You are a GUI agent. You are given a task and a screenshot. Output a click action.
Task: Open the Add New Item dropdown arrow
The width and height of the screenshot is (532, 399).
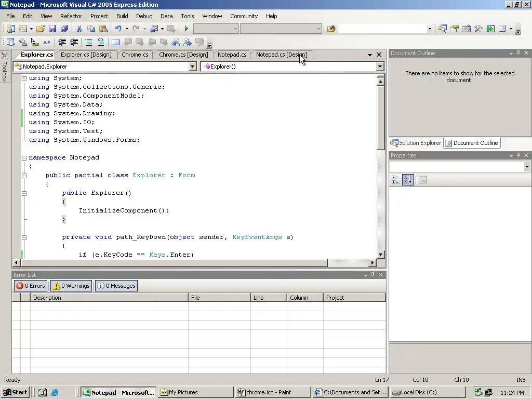(x=31, y=29)
